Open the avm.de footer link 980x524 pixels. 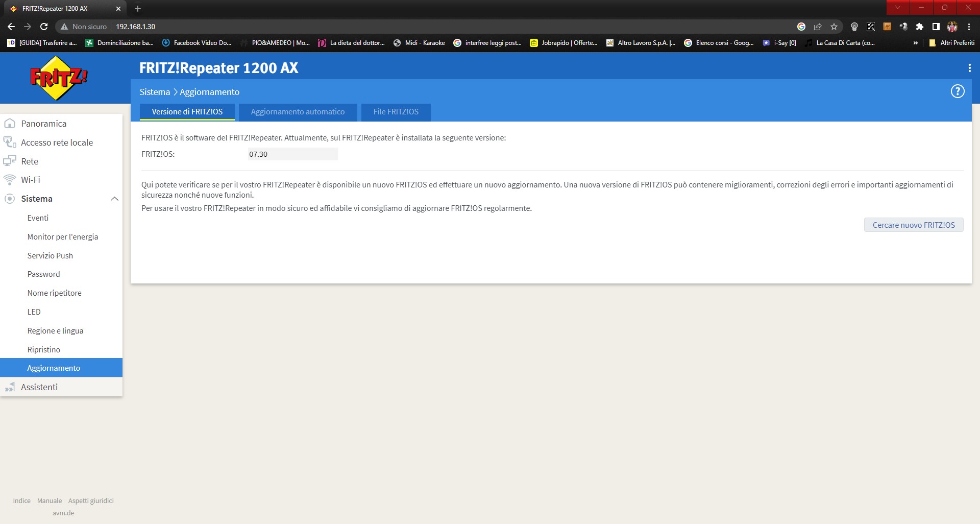click(x=63, y=513)
